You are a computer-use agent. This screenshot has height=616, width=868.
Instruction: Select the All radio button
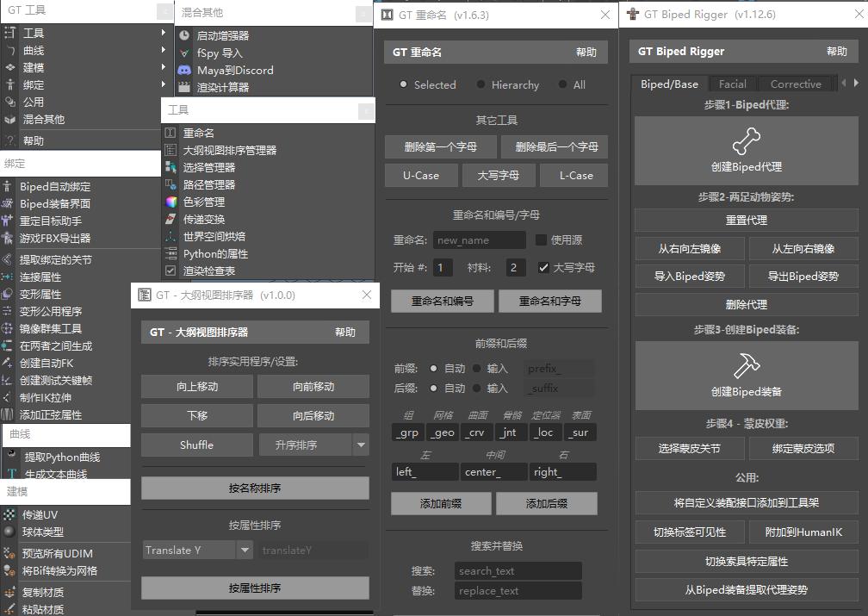pyautogui.click(x=562, y=84)
